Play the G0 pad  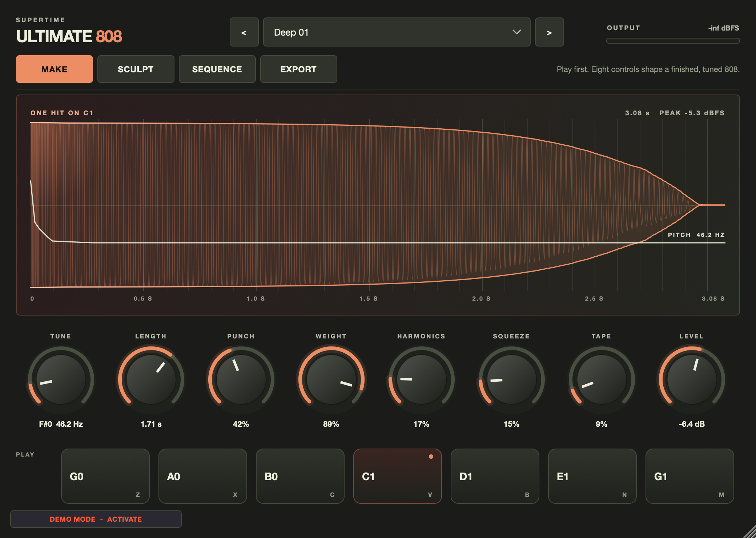[105, 476]
